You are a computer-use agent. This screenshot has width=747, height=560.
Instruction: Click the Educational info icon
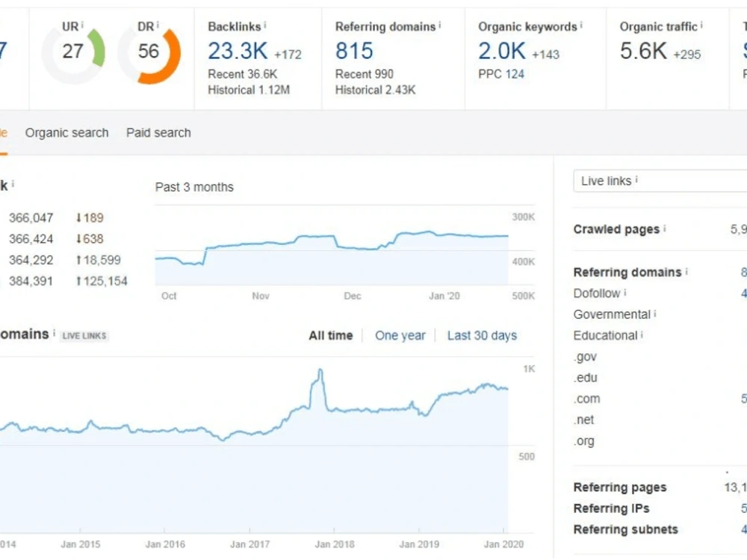coord(642,335)
